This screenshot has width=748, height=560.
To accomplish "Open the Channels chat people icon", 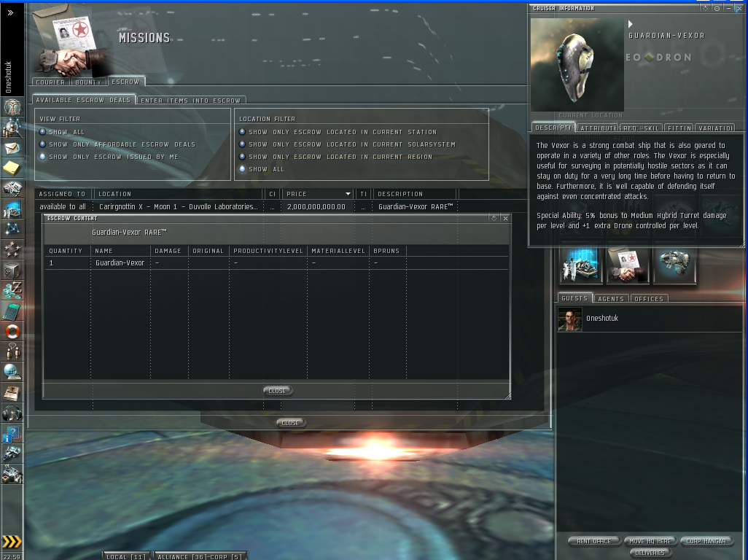I will [x=12, y=351].
